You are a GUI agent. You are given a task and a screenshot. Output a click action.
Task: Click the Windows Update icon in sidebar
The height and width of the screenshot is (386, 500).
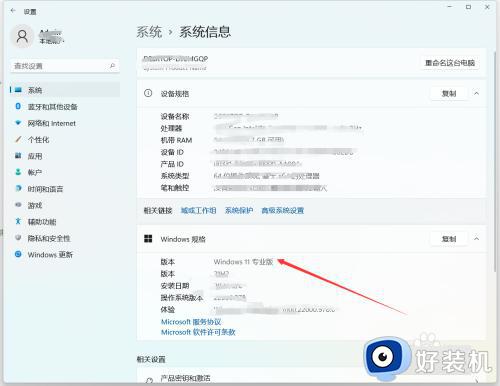(18, 254)
